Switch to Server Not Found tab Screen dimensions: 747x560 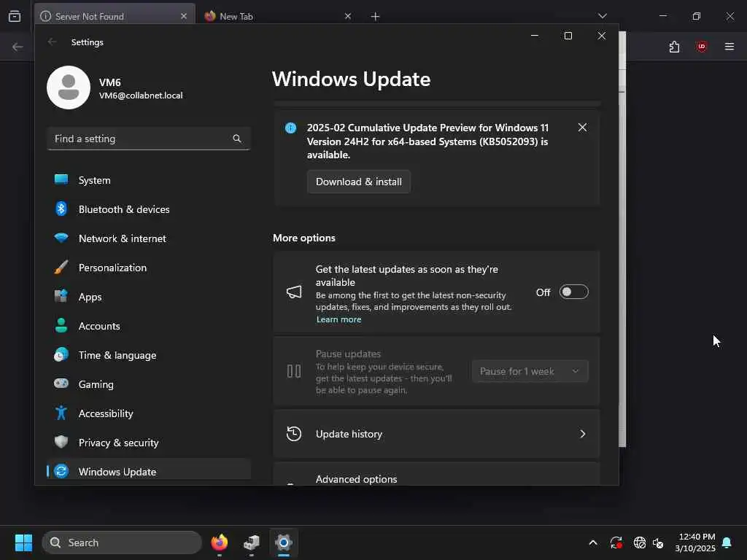(115, 16)
